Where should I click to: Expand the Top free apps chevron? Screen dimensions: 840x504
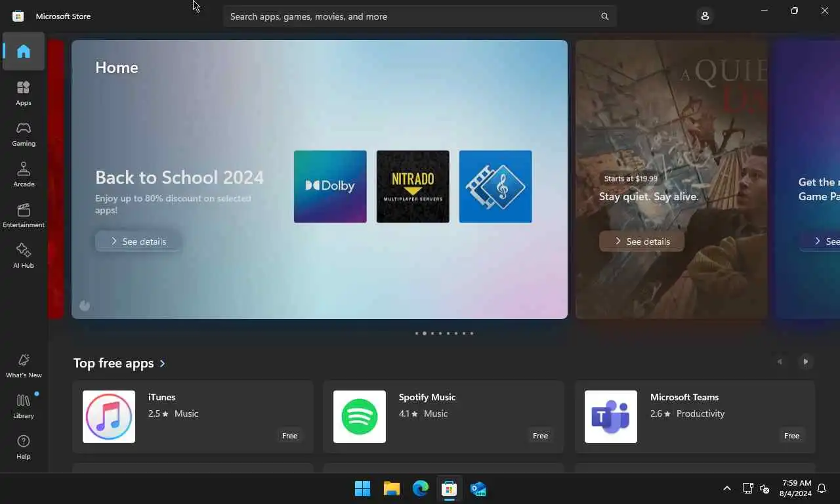pyautogui.click(x=163, y=364)
